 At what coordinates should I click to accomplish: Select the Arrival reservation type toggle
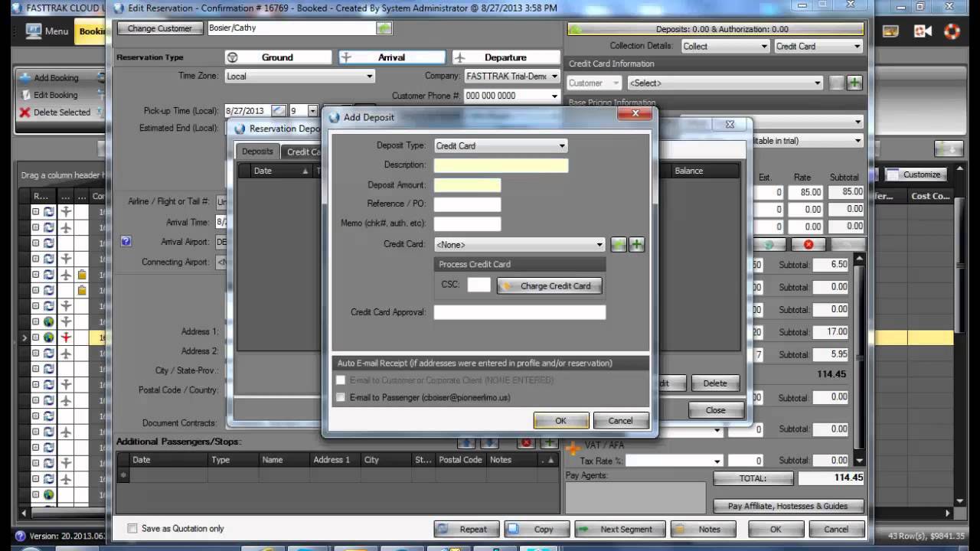392,57
